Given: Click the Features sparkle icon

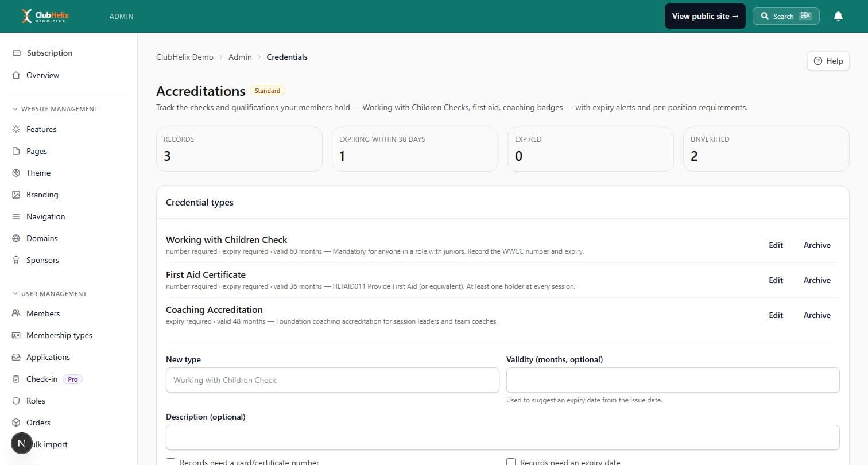Looking at the screenshot, I should (16, 129).
